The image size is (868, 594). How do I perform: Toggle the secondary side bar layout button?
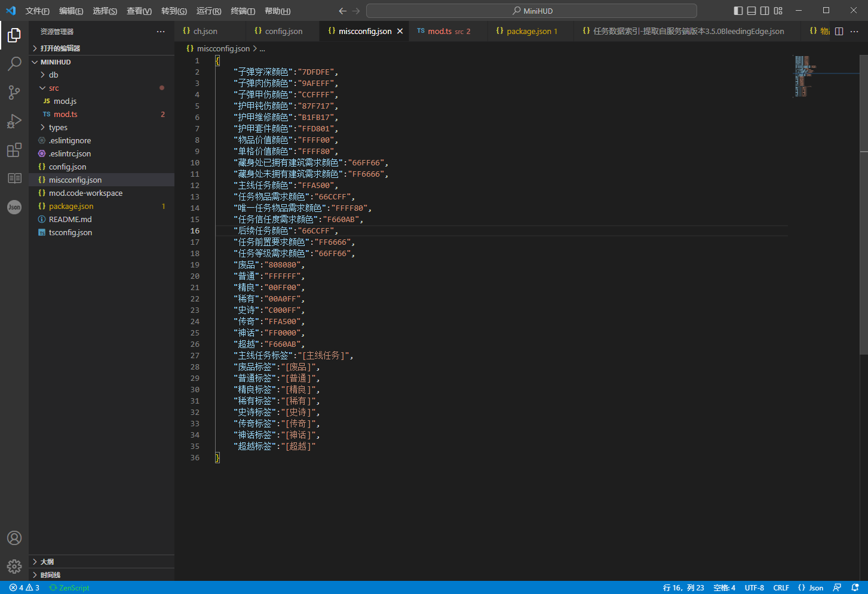(x=765, y=11)
